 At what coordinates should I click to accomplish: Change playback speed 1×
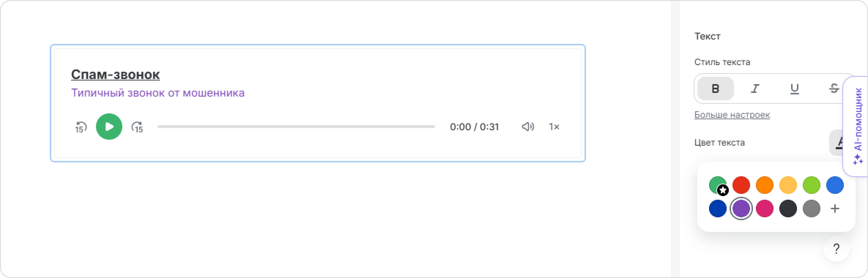click(554, 127)
